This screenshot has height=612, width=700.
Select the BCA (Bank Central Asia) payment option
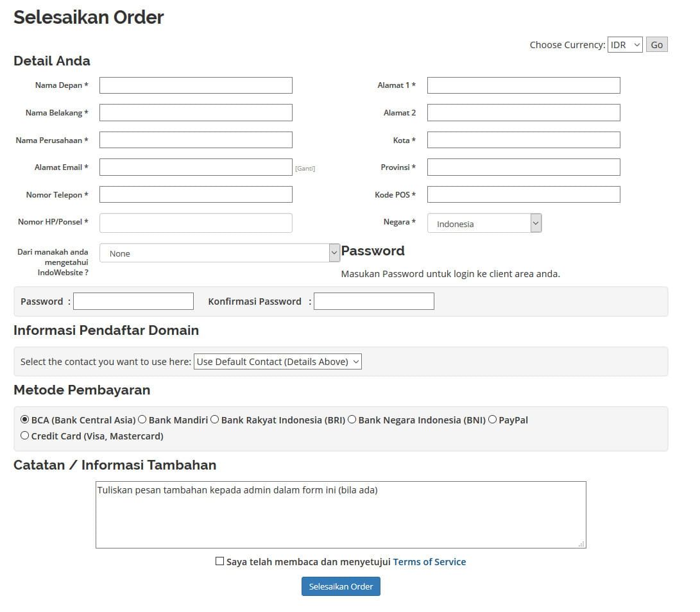click(25, 420)
